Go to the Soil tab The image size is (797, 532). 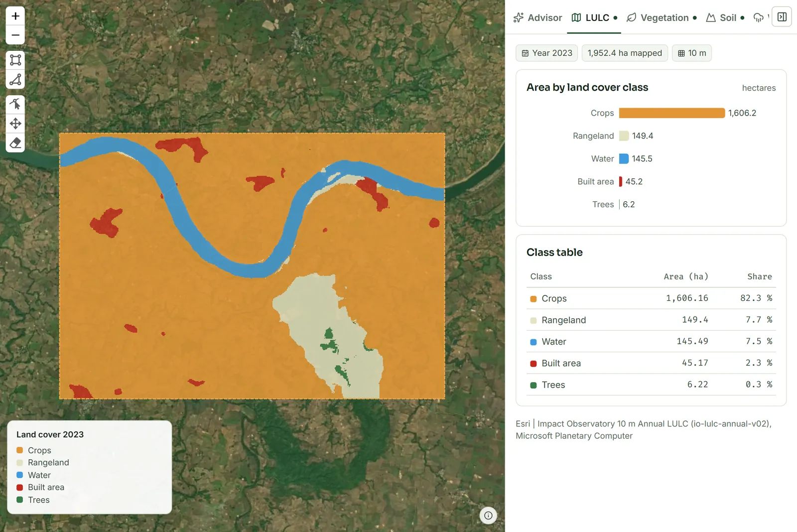click(725, 17)
